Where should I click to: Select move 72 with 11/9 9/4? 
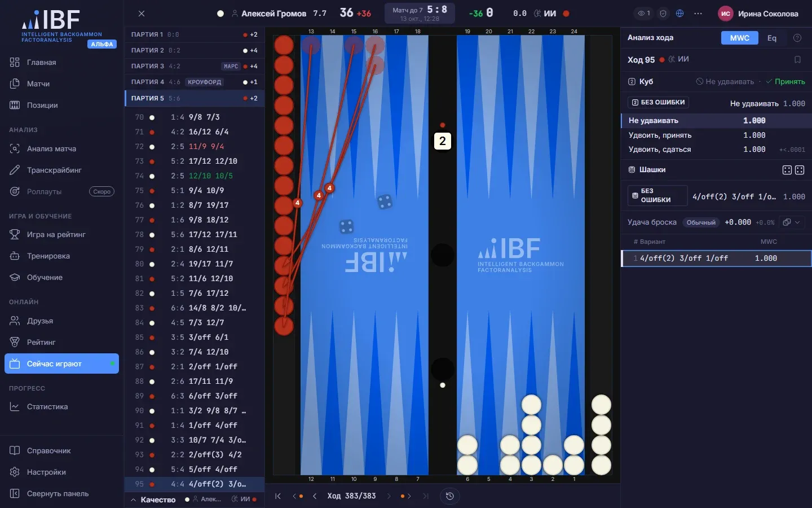coord(194,146)
